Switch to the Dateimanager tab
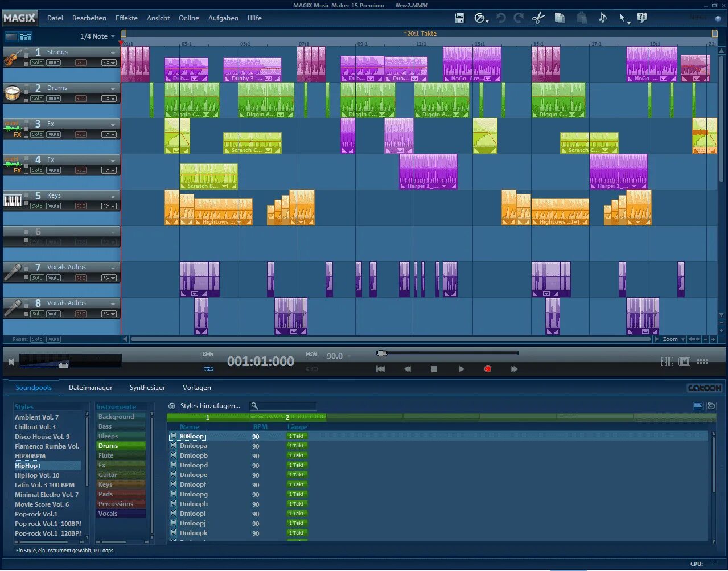 coord(91,388)
